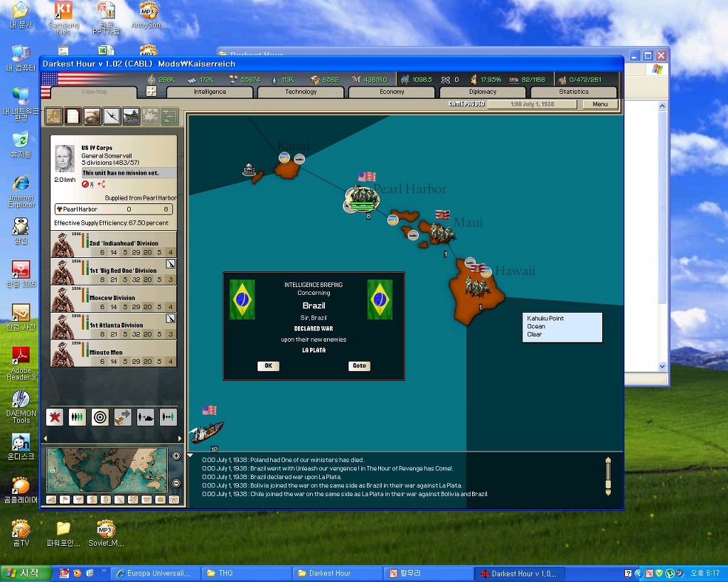Zoom out the minimap with minus icon
Image resolution: width=728 pixels, height=582 pixels.
(x=176, y=483)
